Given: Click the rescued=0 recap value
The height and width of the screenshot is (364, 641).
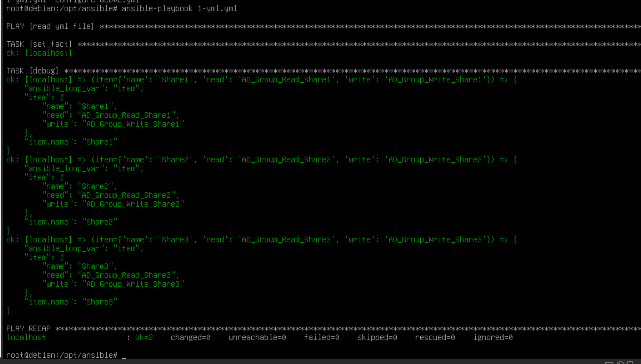Looking at the screenshot, I should click(435, 338).
